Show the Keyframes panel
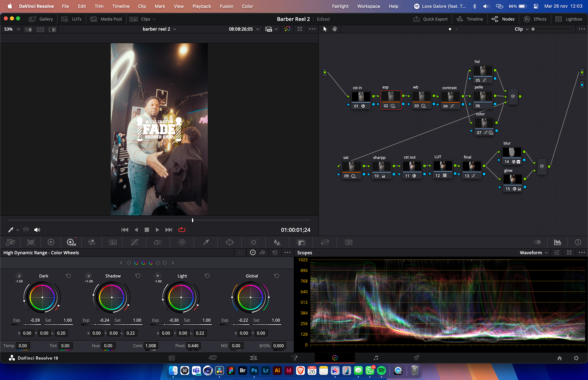Viewport: 588px width, 380px height. [x=537, y=243]
